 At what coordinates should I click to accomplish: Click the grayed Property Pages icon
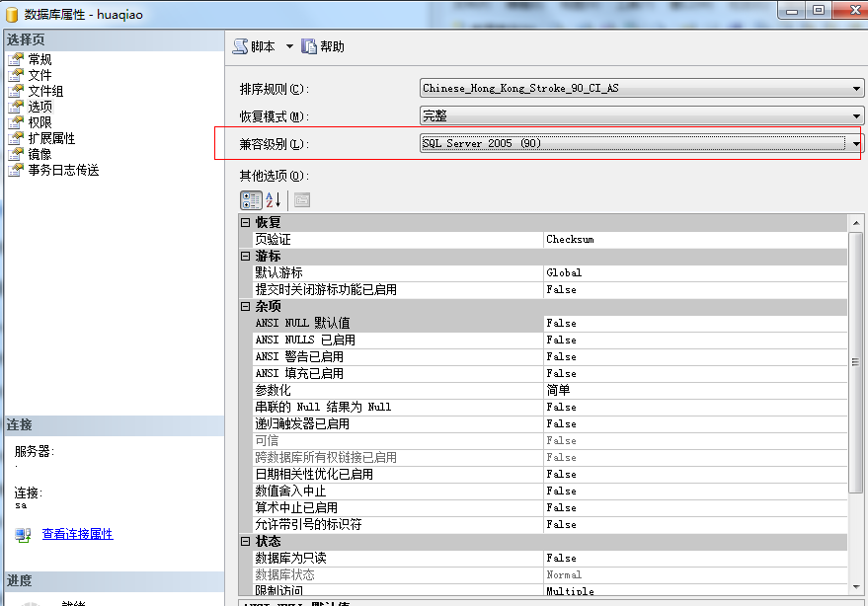301,199
